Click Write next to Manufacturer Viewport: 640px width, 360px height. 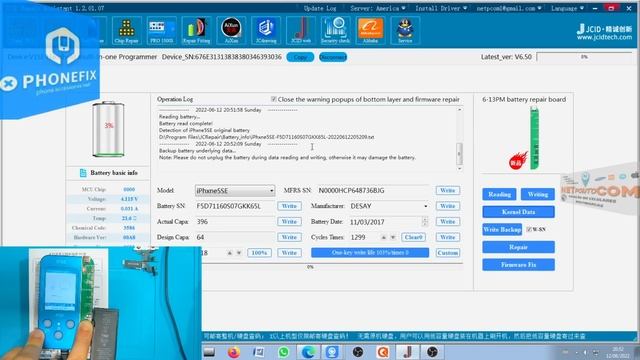click(447, 206)
